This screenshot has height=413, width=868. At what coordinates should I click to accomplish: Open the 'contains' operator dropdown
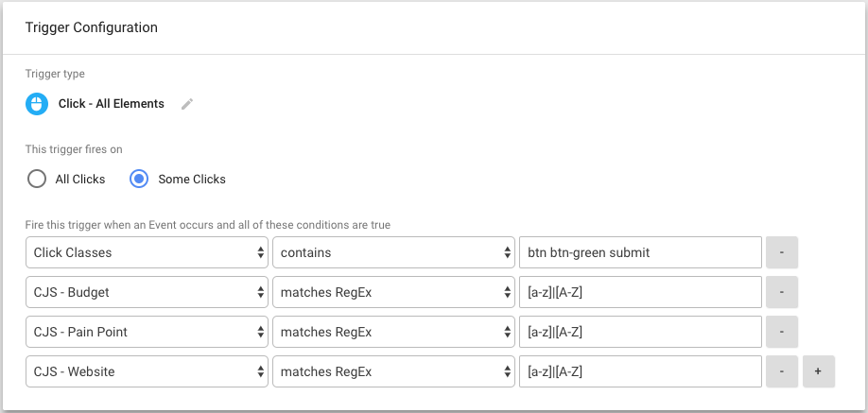(393, 252)
